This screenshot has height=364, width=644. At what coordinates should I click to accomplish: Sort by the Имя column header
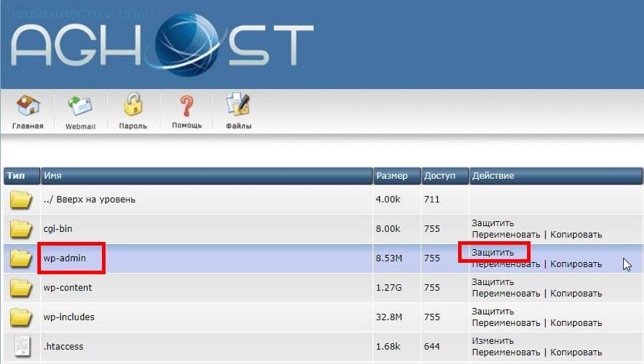[52, 176]
